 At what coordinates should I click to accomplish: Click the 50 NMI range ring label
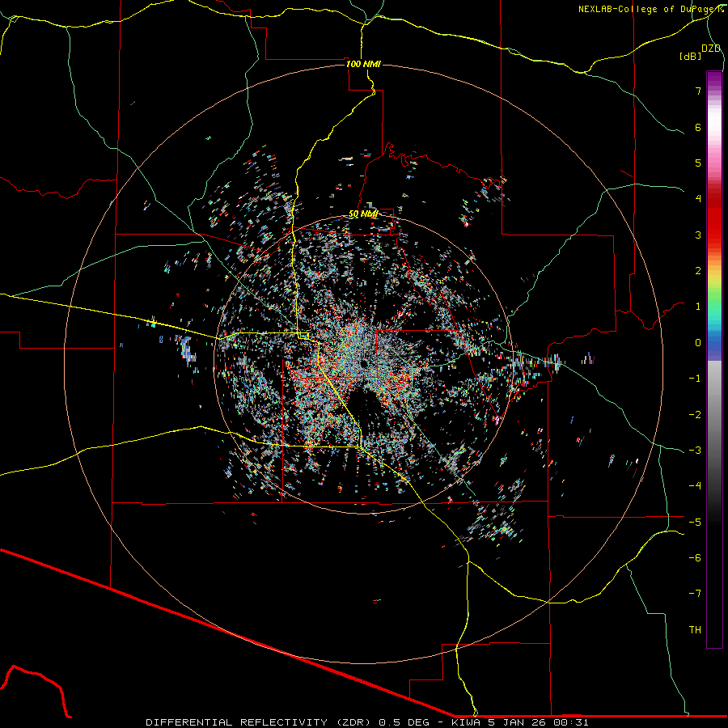(x=363, y=214)
